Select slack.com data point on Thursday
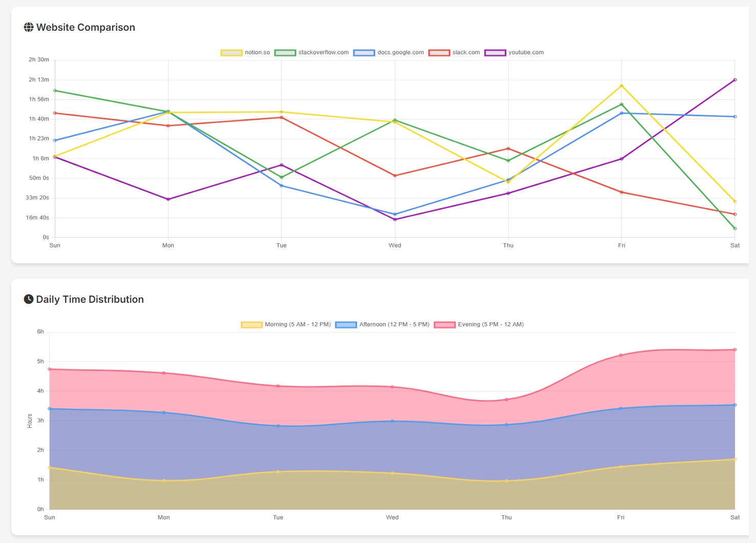Viewport: 756px width, 543px height. 508,149
